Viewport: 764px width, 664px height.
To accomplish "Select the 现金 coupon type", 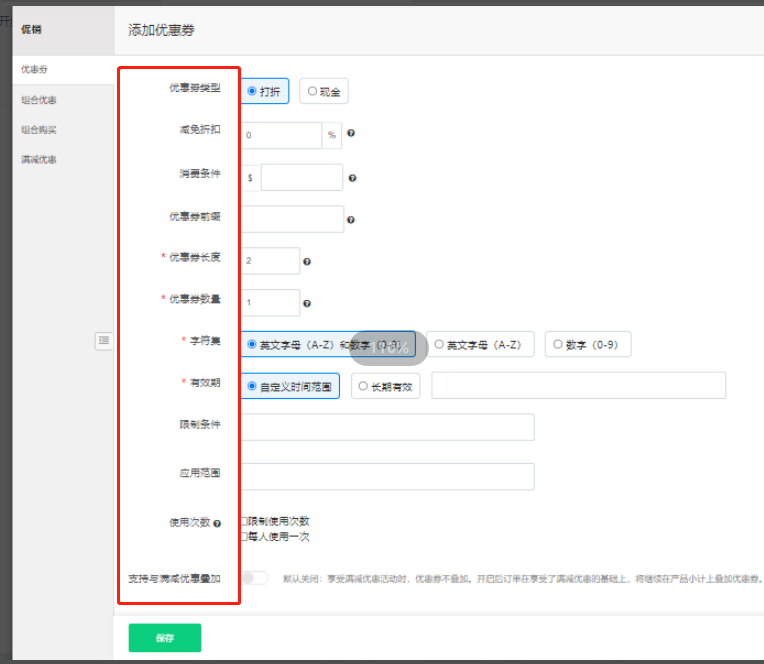I will (x=324, y=91).
